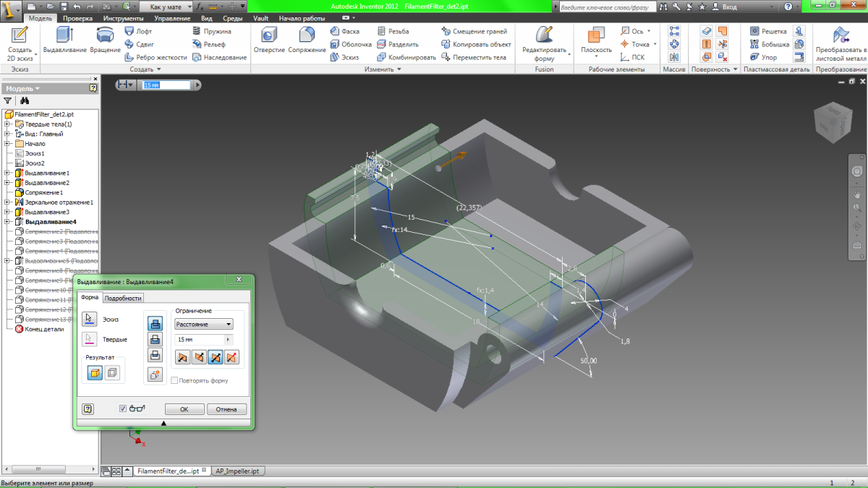Toggle surface output in Результат group
This screenshot has width=868, height=488.
112,373
